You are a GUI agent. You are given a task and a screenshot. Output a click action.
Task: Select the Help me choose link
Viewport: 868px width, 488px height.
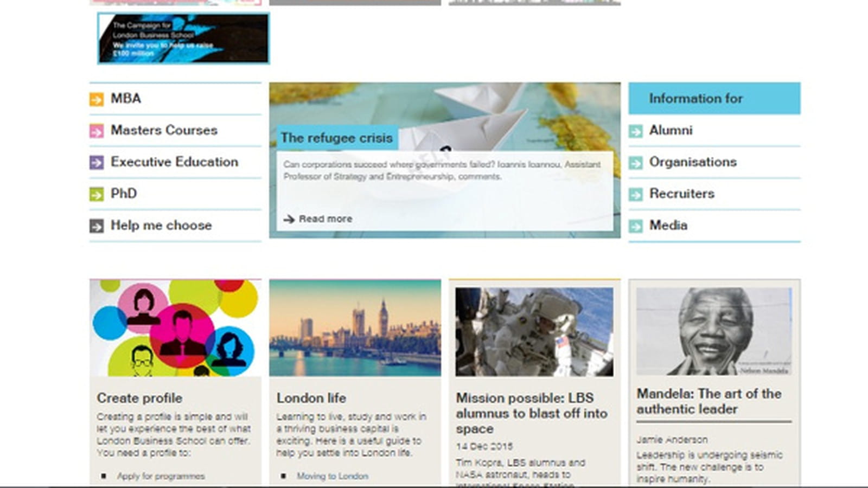pos(161,225)
